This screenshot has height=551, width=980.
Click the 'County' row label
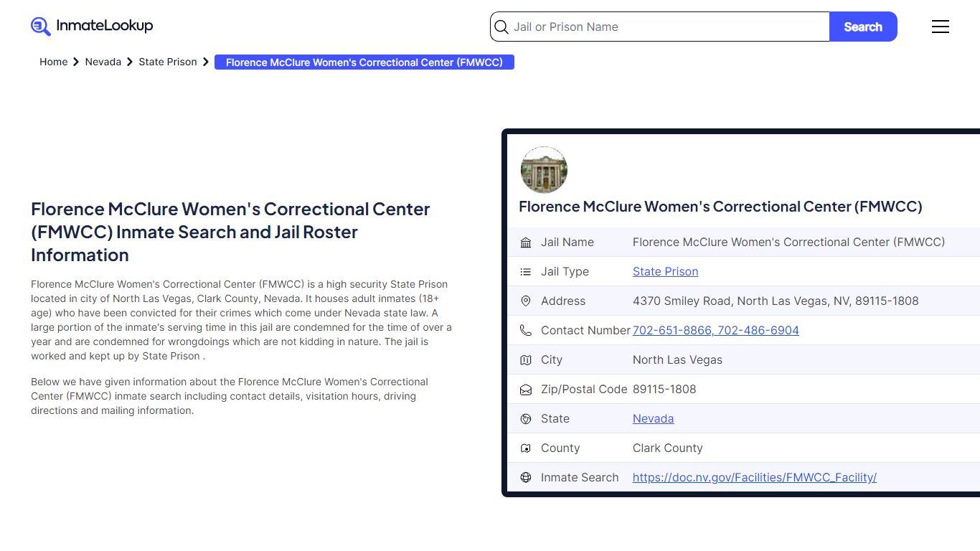[x=560, y=448]
